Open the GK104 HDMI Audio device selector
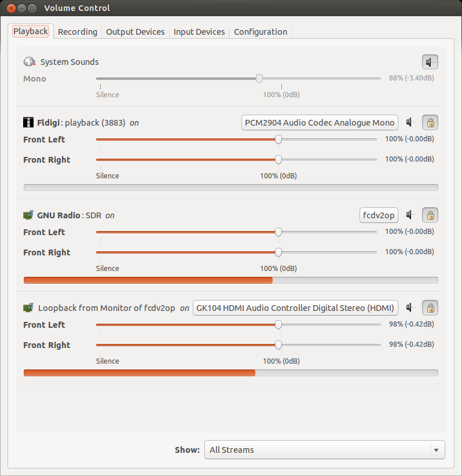 click(295, 307)
